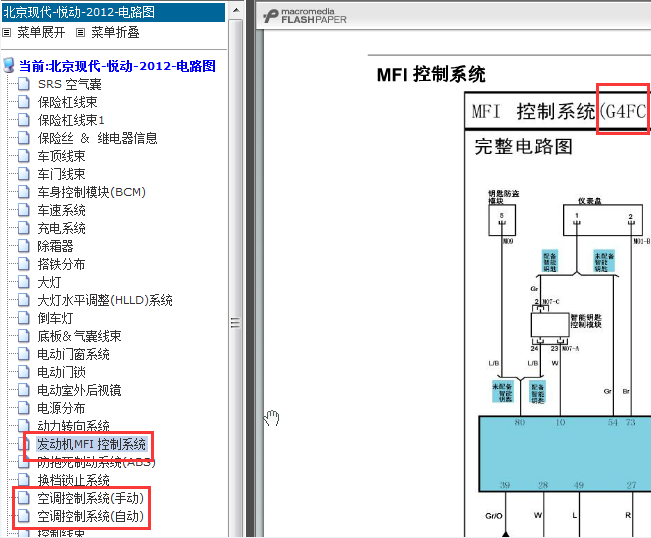Open 保险杠线束1 diagram
Viewport: 651px width, 538px height.
point(71,120)
